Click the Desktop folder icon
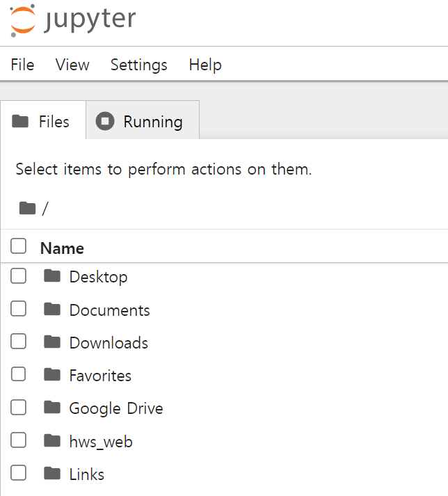Viewport: 448px width, 496px height. tap(52, 276)
